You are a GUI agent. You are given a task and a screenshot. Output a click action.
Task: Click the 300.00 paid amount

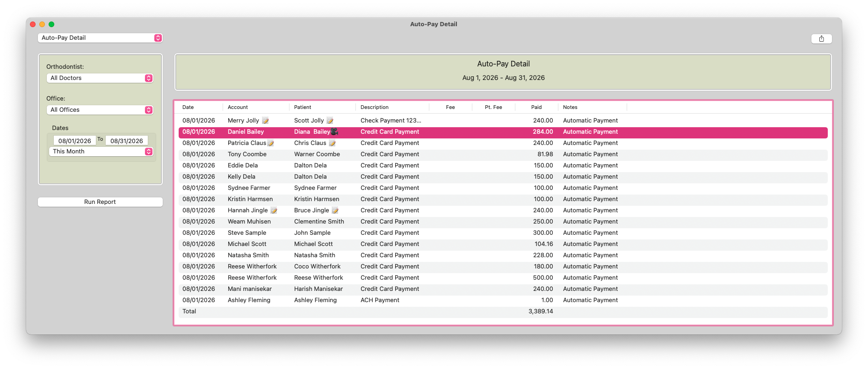click(543, 233)
